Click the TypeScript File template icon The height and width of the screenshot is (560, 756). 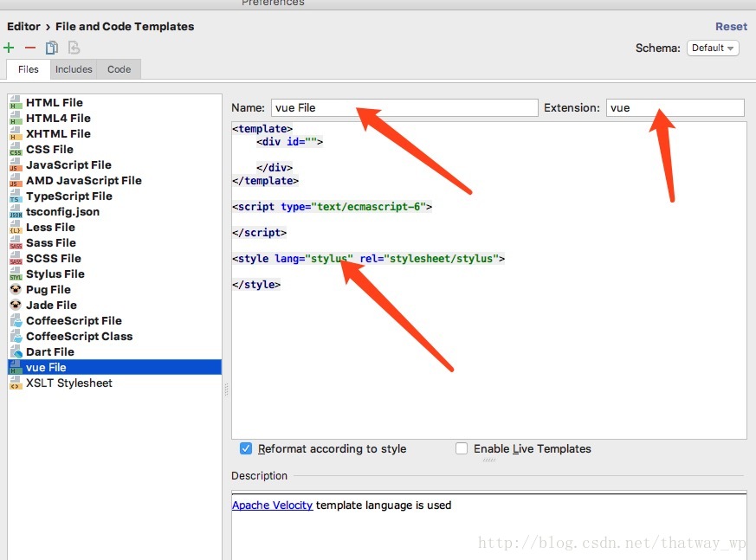point(16,196)
